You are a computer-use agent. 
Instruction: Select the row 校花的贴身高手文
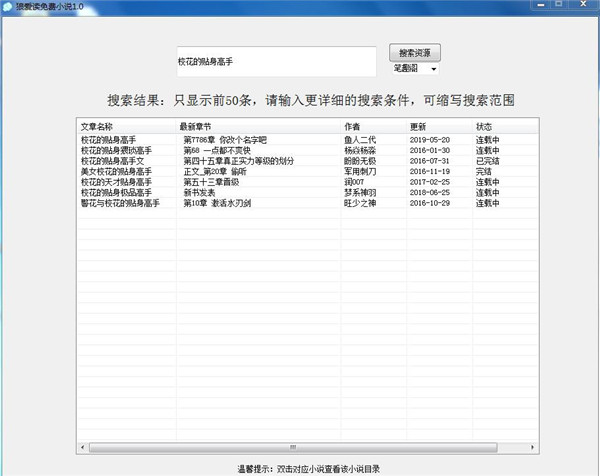pos(308,161)
